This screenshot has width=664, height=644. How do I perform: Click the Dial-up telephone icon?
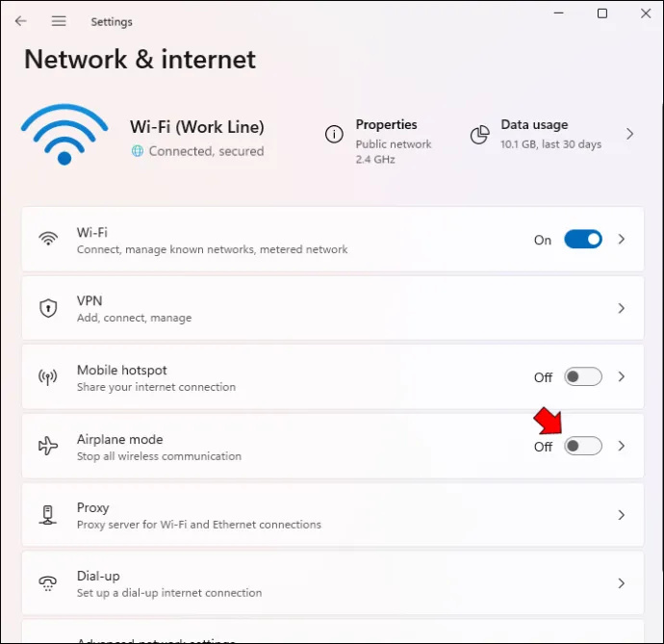click(x=48, y=583)
